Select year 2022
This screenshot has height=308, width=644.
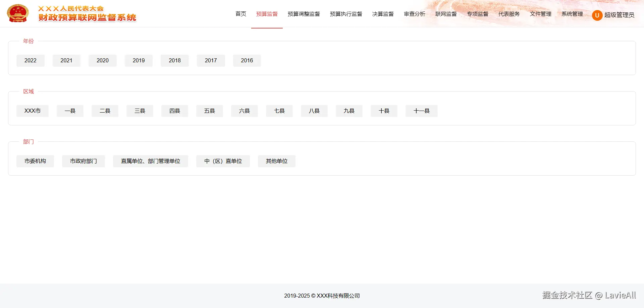[x=30, y=60]
